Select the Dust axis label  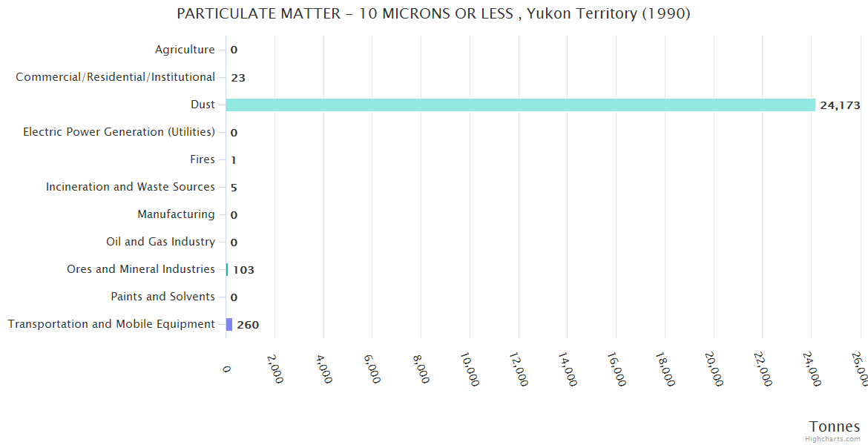tap(203, 105)
